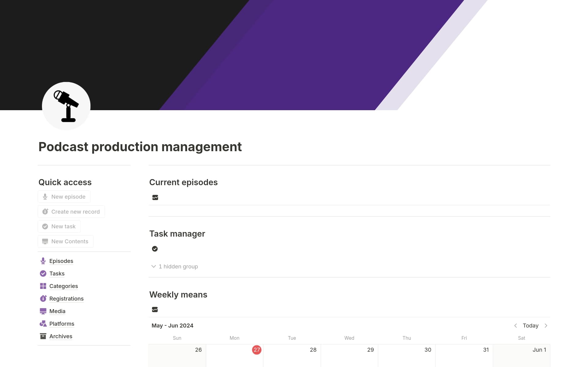Click the forward chevron beside Today
Viewport: 588px width, 367px height.
546,326
